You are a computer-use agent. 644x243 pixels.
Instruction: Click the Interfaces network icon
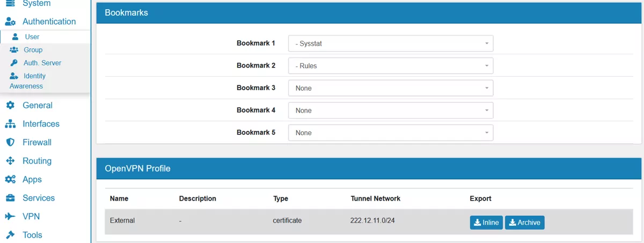(10, 124)
